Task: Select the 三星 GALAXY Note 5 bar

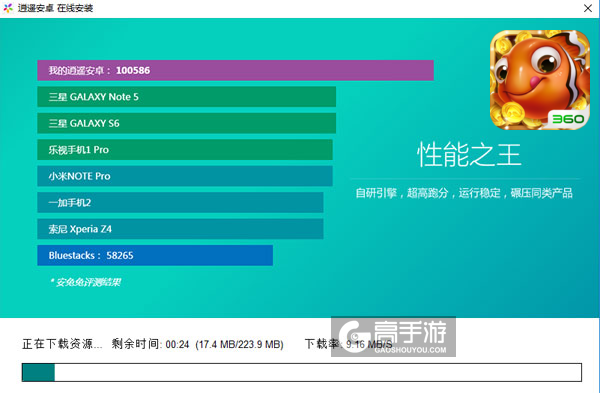Action: click(186, 97)
